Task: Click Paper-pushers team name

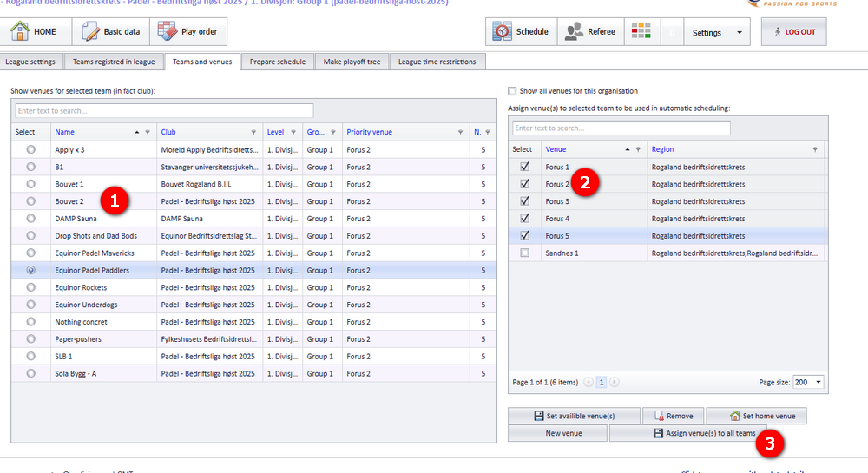Action: (78, 339)
